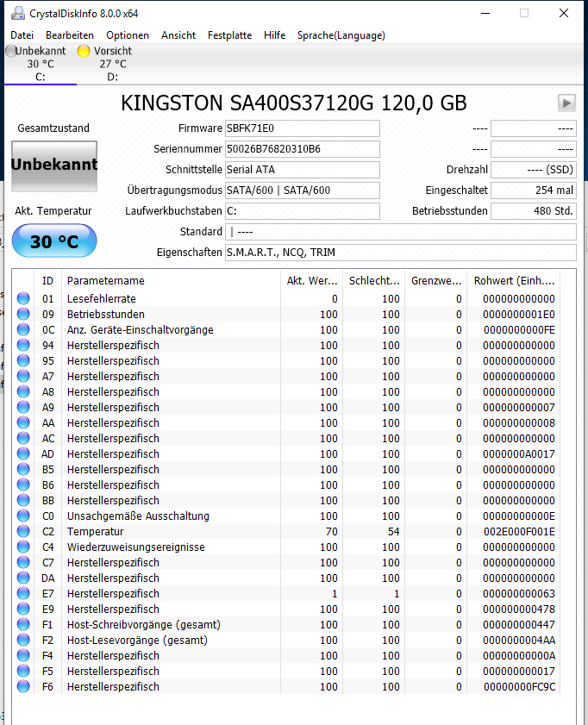Click the raw value 0000000004AA
The height and width of the screenshot is (725, 588).
[519, 640]
